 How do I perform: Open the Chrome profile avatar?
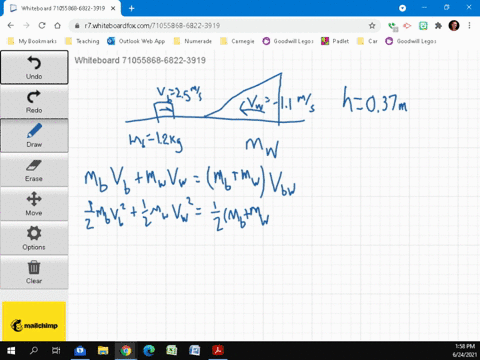(x=454, y=25)
